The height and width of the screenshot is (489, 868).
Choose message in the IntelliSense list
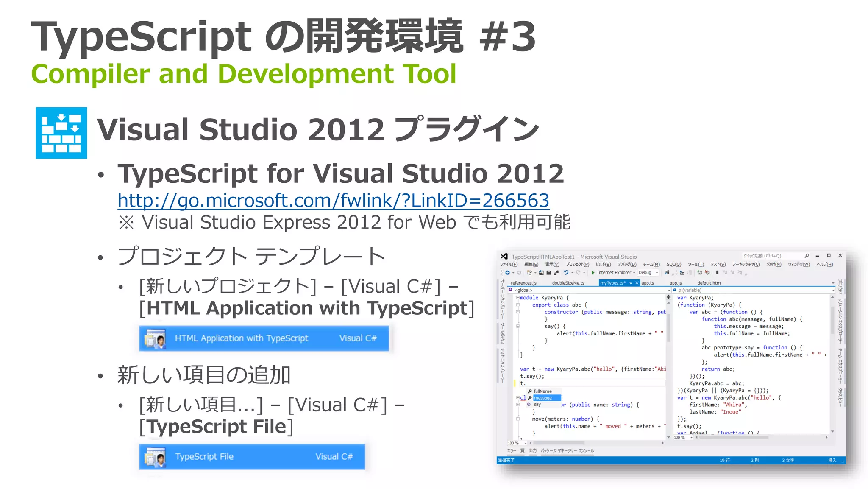pyautogui.click(x=544, y=398)
